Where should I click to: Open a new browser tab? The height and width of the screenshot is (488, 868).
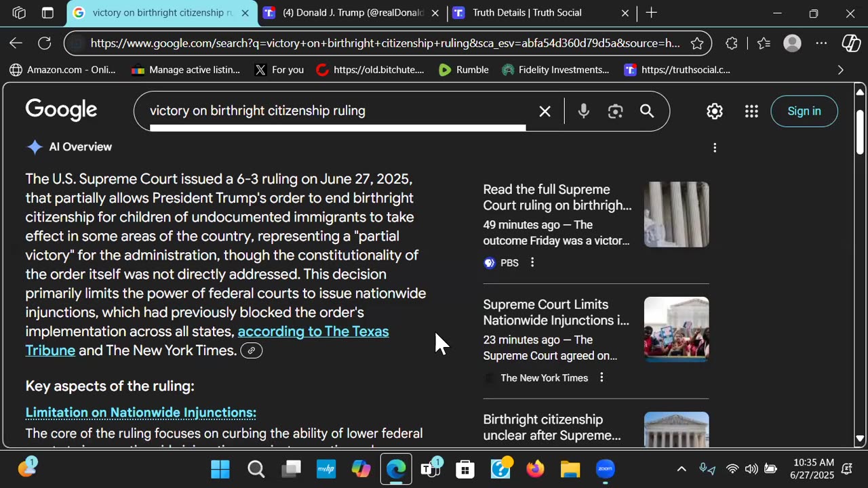[651, 13]
